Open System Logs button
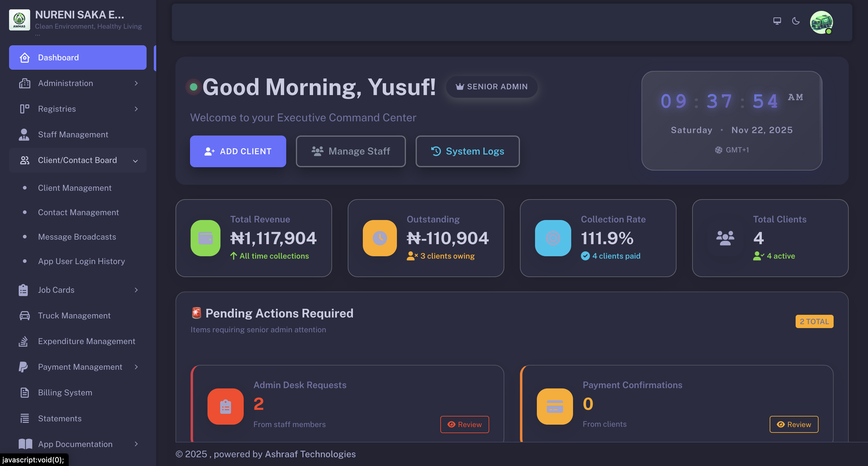Image resolution: width=868 pixels, height=466 pixels. [467, 152]
